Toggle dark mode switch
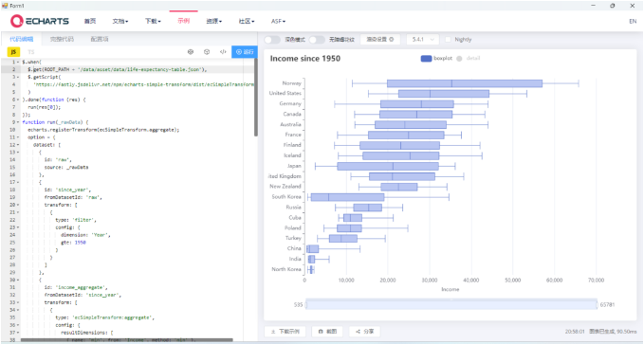Image resolution: width=644 pixels, height=344 pixels. [x=271, y=40]
